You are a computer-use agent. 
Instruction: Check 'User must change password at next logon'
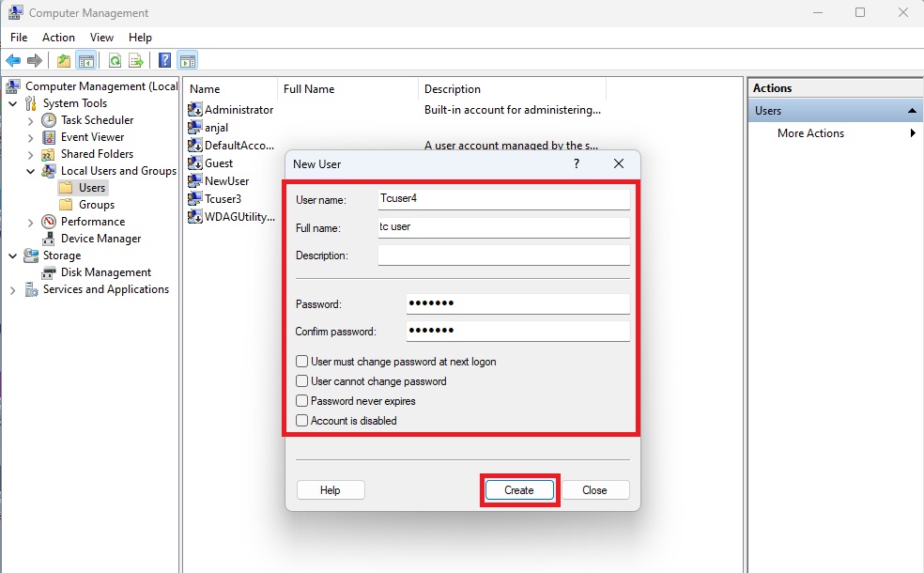pyautogui.click(x=302, y=362)
